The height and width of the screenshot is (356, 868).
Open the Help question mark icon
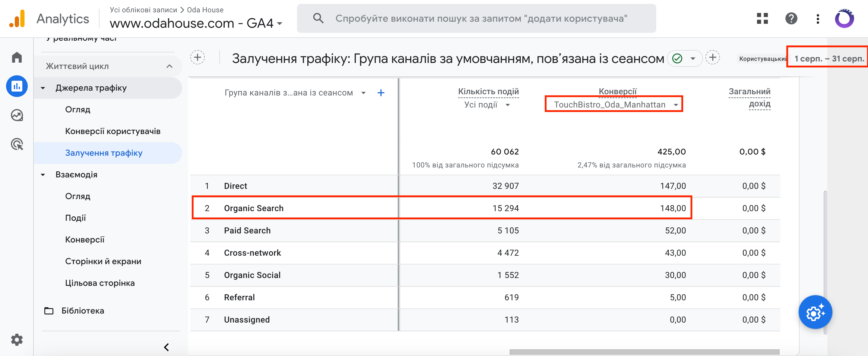tap(791, 18)
